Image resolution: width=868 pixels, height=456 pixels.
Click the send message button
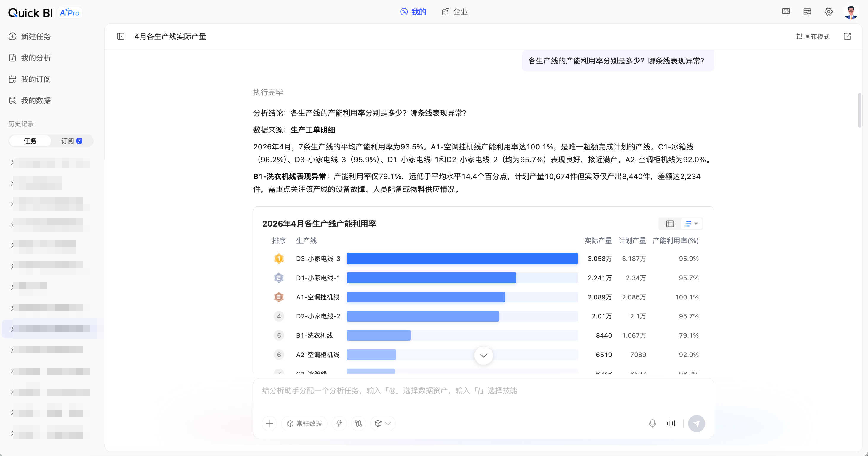click(696, 423)
